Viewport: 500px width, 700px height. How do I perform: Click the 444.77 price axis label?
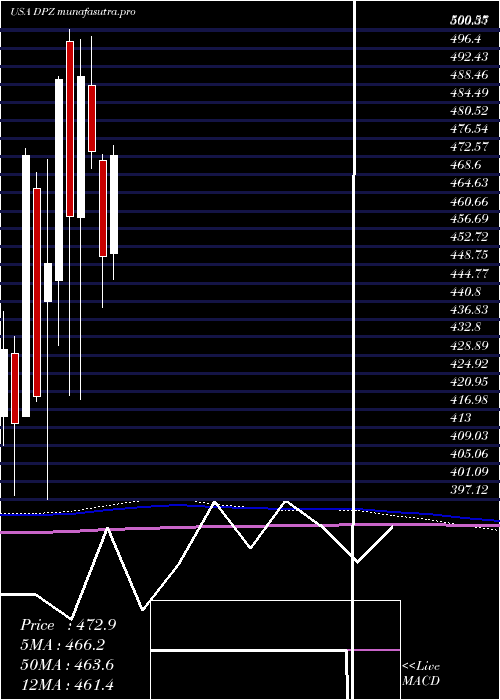pos(469,273)
